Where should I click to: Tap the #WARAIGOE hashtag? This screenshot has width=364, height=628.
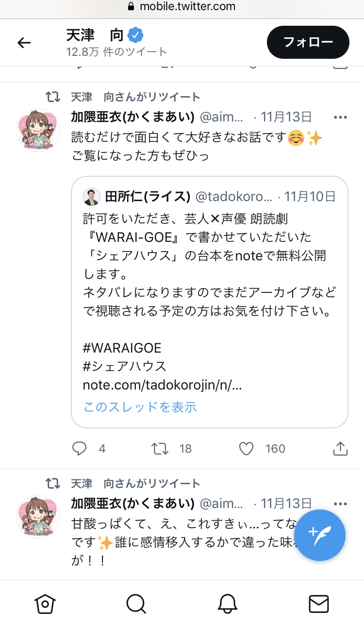click(x=122, y=348)
